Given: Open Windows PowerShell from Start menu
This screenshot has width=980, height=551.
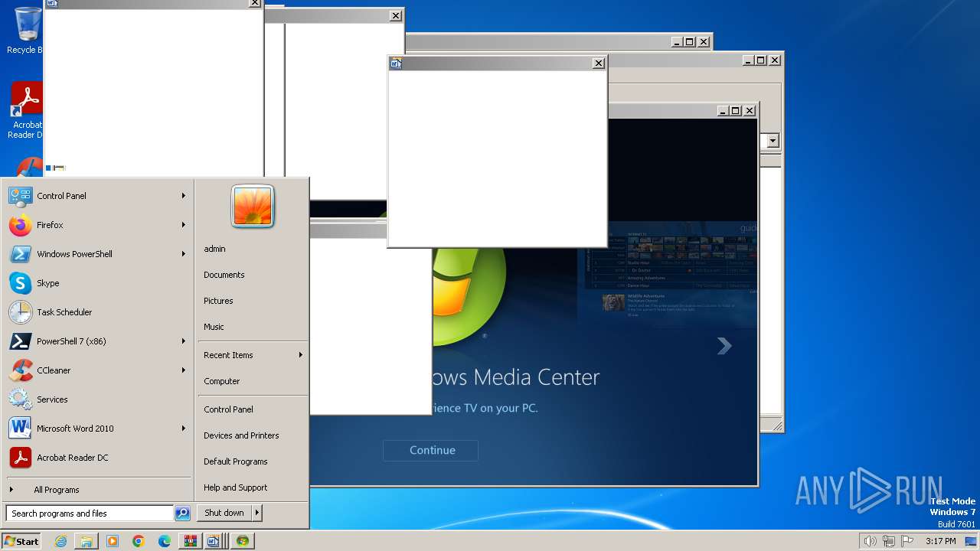Looking at the screenshot, I should (x=98, y=254).
